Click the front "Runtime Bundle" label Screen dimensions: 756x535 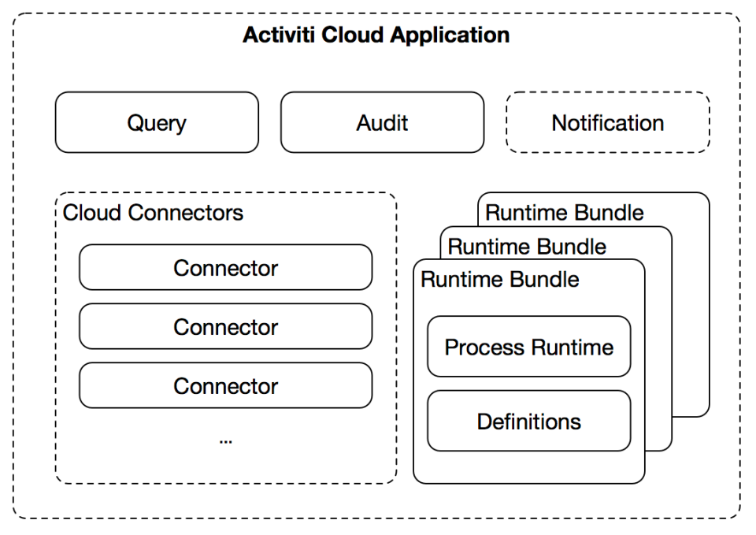pos(500,280)
